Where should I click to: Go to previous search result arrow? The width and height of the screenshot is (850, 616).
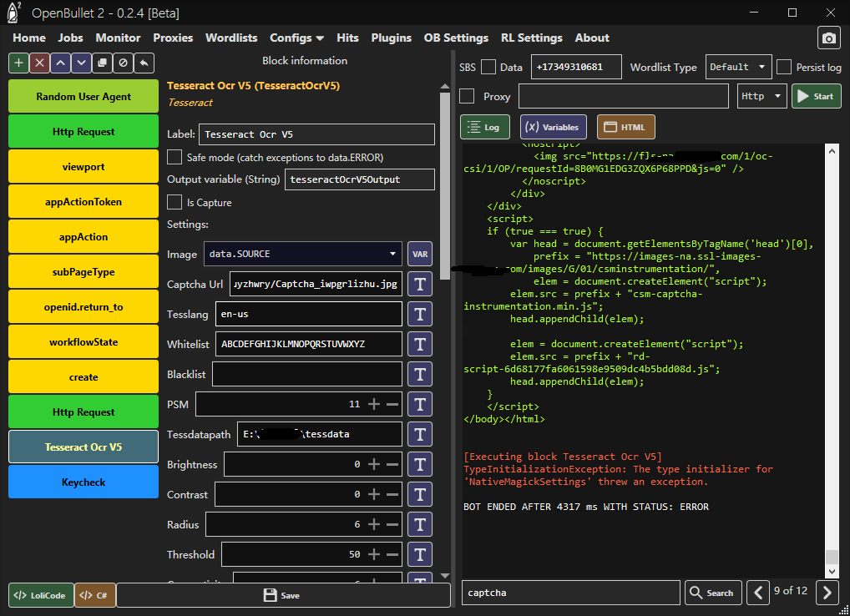[758, 593]
